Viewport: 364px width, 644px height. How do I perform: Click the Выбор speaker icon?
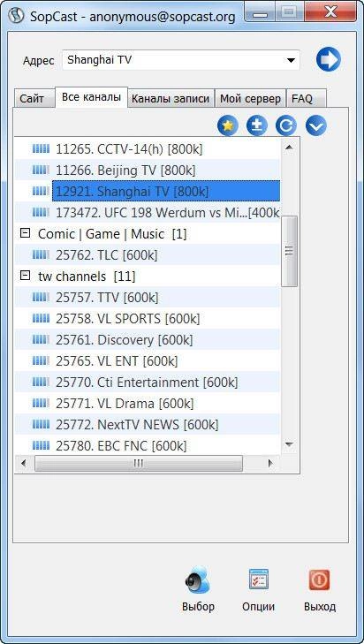198,580
